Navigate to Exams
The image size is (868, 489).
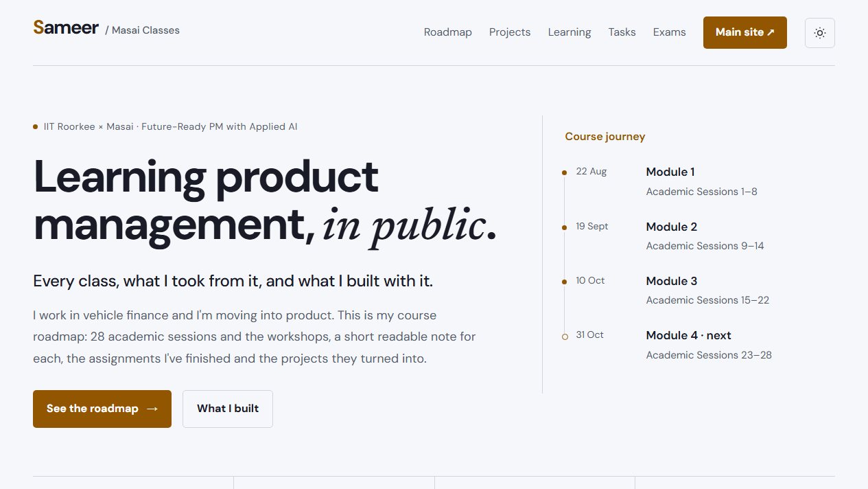coord(669,32)
